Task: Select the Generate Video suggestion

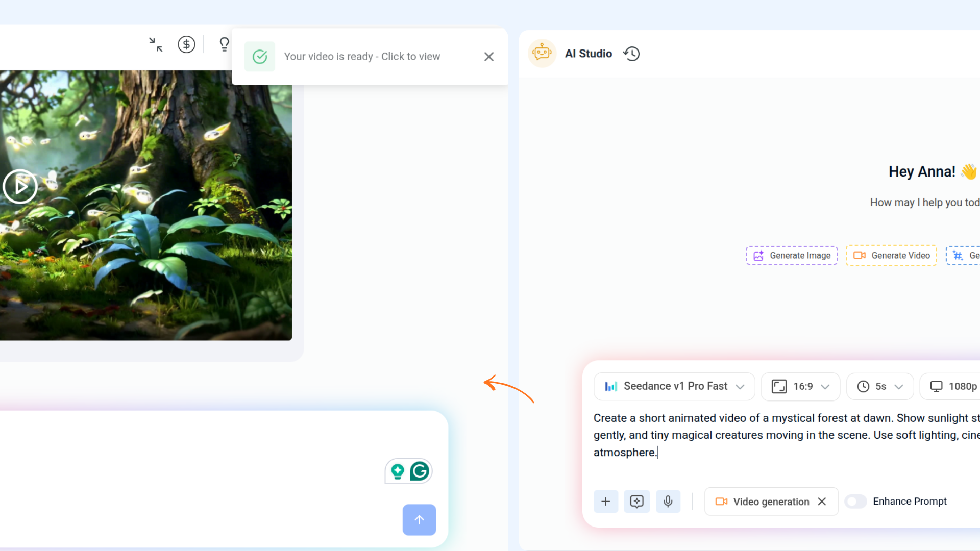Action: click(891, 255)
